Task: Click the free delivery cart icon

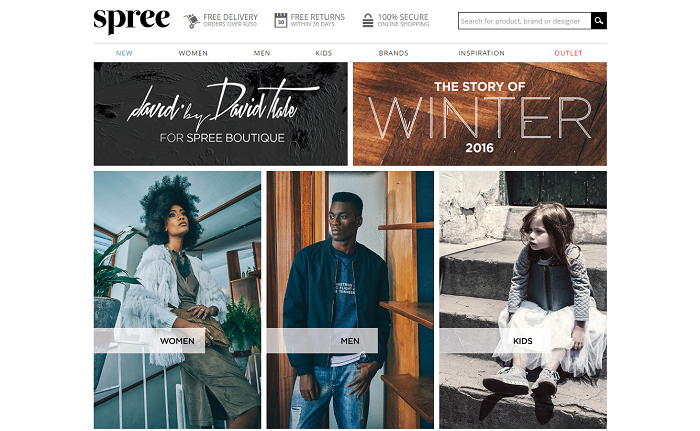Action: click(192, 21)
